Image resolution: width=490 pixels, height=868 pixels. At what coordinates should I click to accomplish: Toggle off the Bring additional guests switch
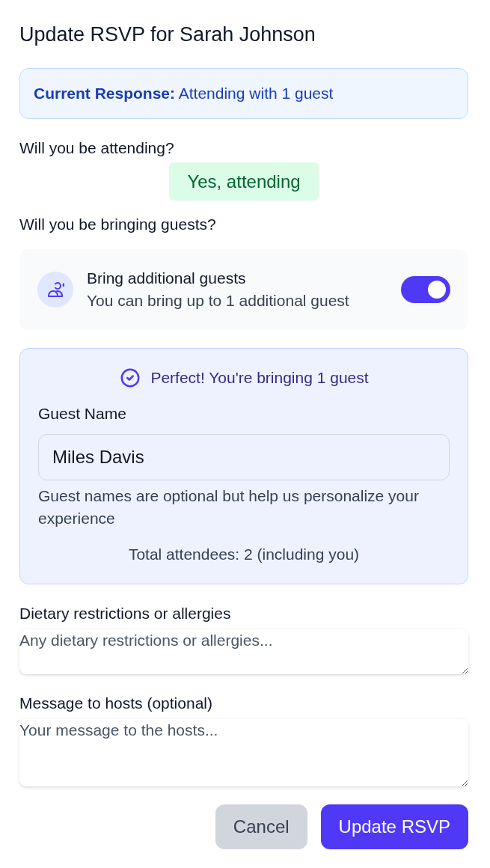coord(426,290)
